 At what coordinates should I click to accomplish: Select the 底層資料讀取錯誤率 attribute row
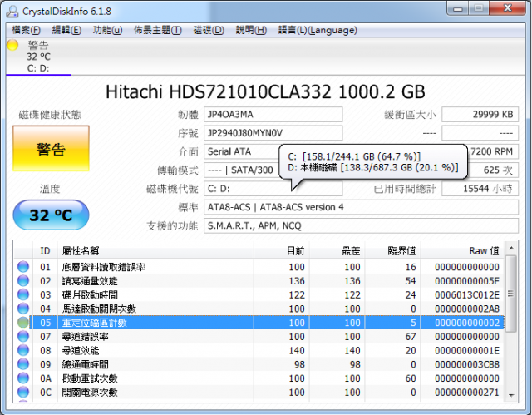click(259, 267)
